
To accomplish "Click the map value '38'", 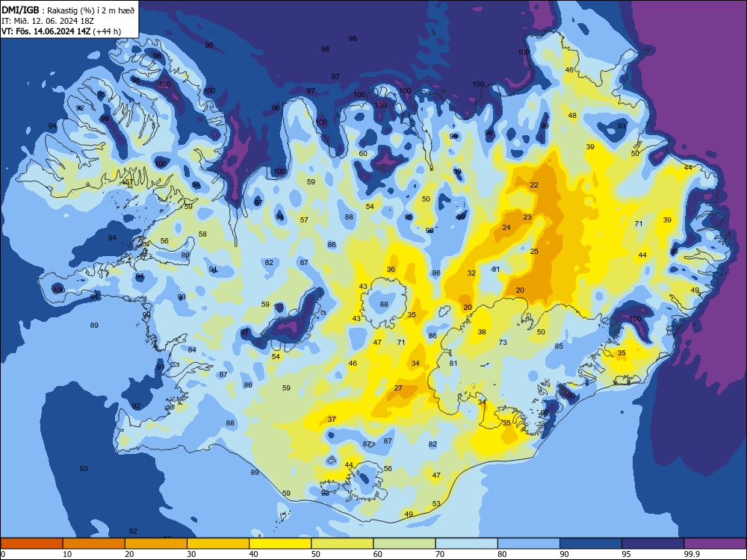I will pos(482,332).
